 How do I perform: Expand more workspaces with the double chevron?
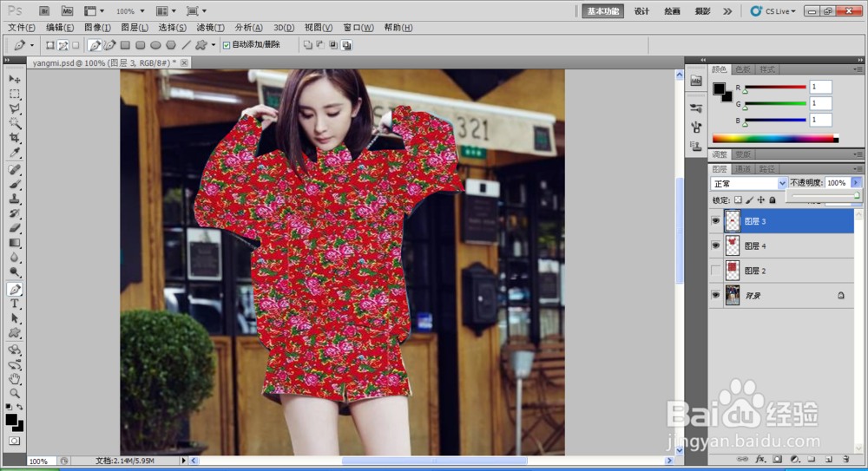[727, 11]
